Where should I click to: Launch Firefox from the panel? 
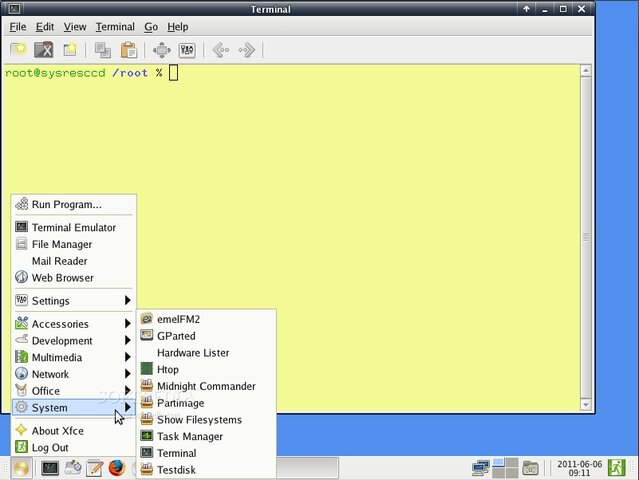117,468
